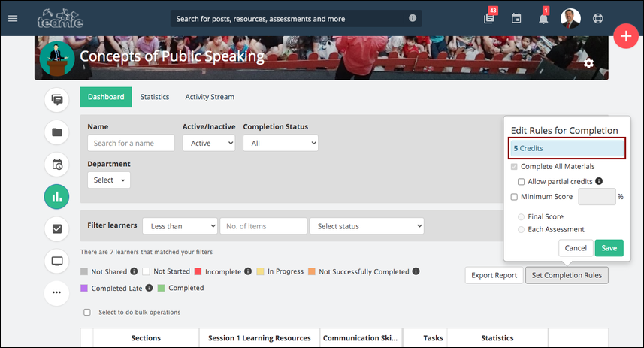Click the Concepts of Public Speaking title

click(171, 56)
